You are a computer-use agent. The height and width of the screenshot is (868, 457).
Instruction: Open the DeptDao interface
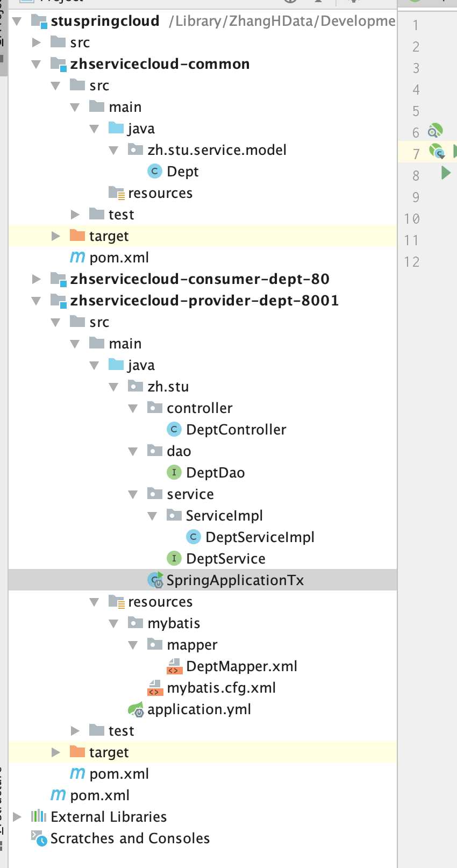[215, 473]
